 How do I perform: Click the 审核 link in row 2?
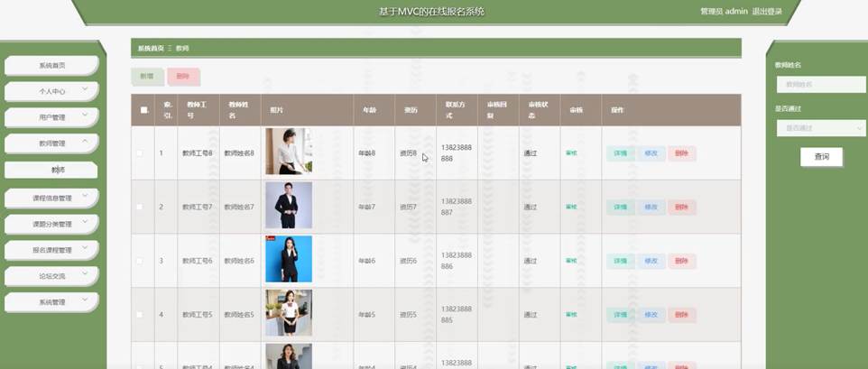[x=571, y=207]
